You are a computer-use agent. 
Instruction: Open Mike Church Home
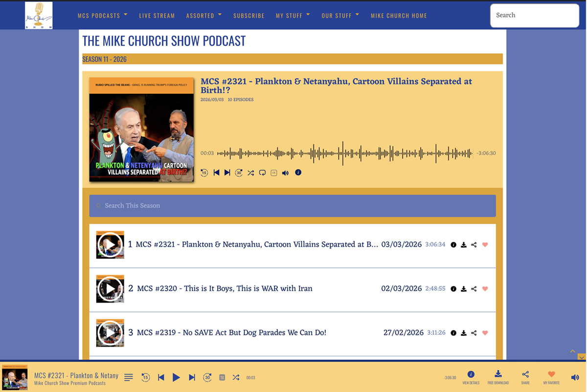(x=399, y=15)
